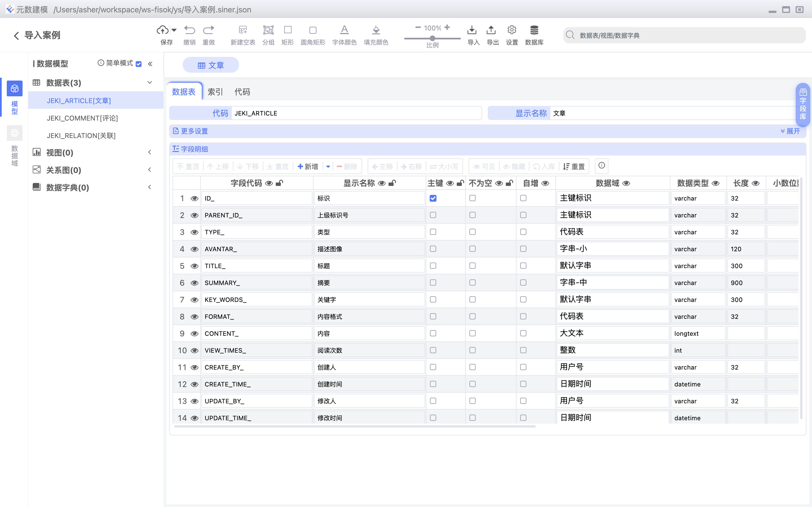Open the Settings gear icon
This screenshot has width=812, height=507.
511,30
